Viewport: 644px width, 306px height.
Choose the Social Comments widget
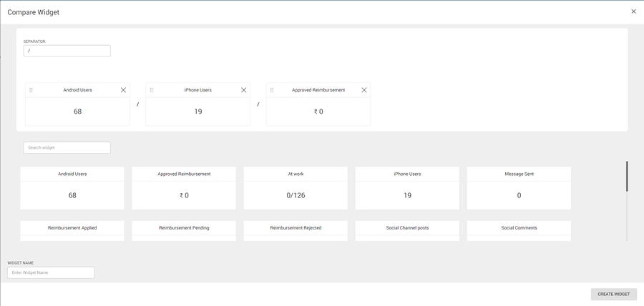[x=519, y=230]
